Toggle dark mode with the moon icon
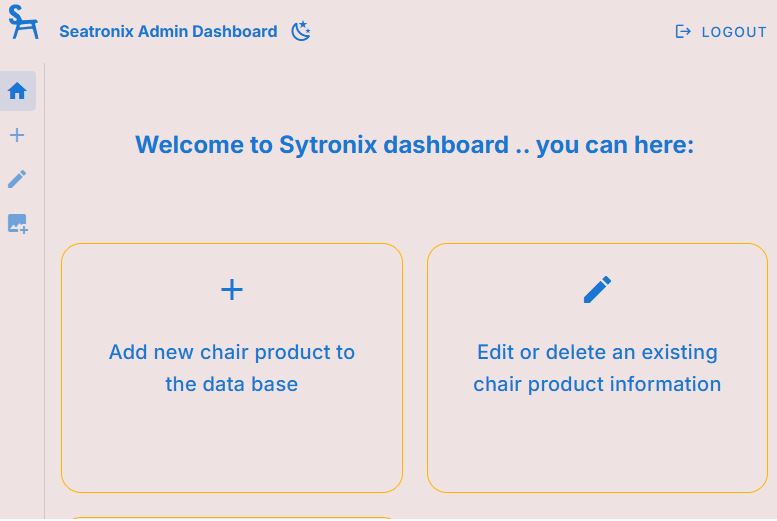The width and height of the screenshot is (777, 521). [x=301, y=31]
